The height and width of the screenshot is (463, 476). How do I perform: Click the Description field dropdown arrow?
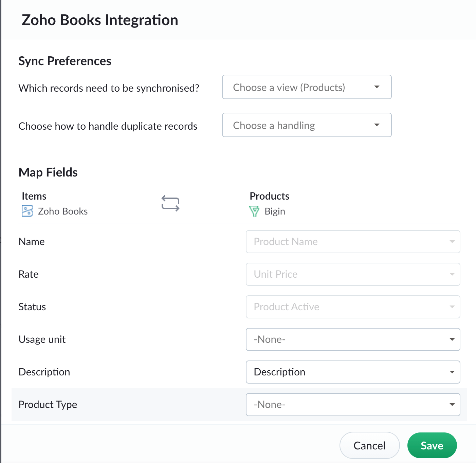point(452,372)
